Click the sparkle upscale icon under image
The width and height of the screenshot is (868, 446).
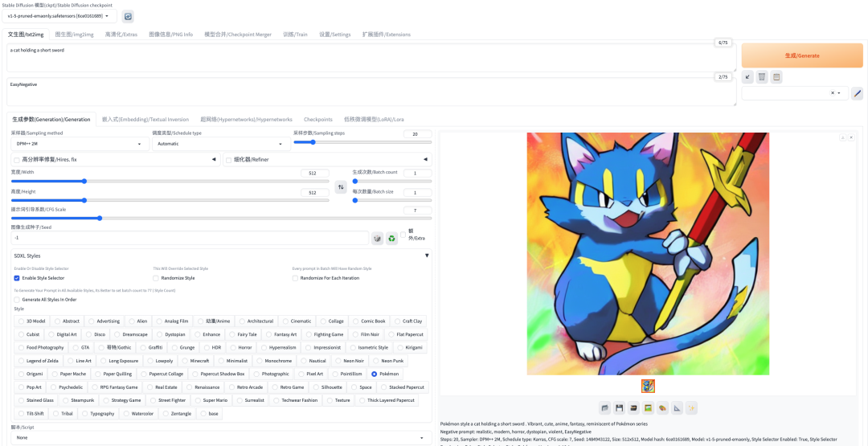pyautogui.click(x=691, y=408)
